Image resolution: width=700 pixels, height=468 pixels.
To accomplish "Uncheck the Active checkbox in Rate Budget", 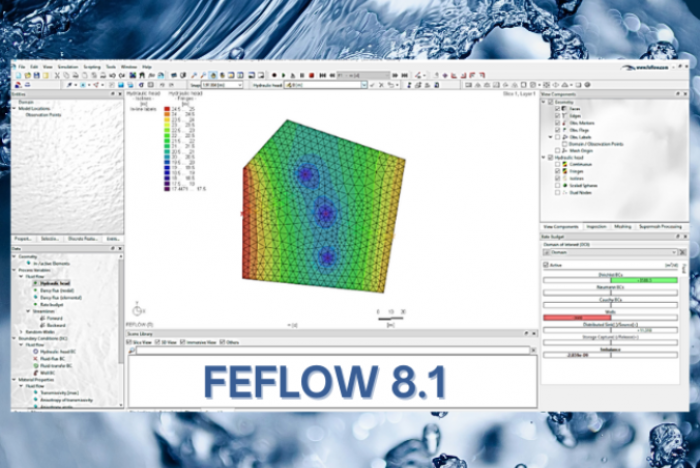I will point(546,265).
